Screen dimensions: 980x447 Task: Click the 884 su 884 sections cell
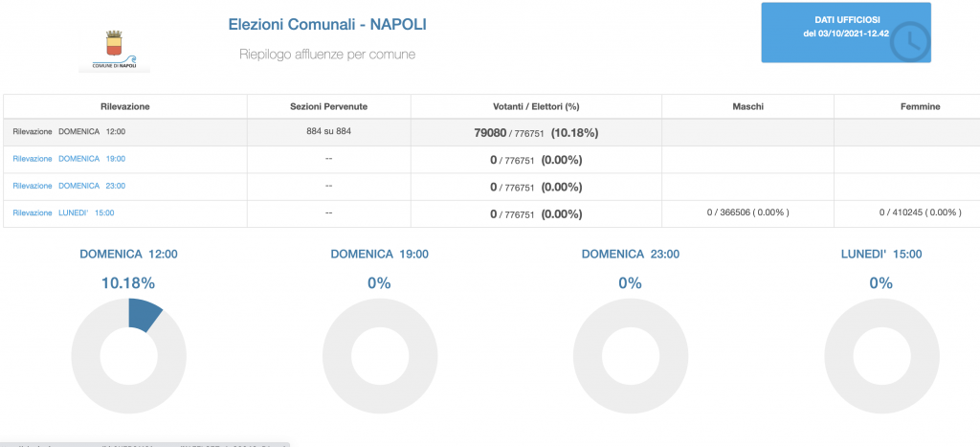[x=328, y=131]
